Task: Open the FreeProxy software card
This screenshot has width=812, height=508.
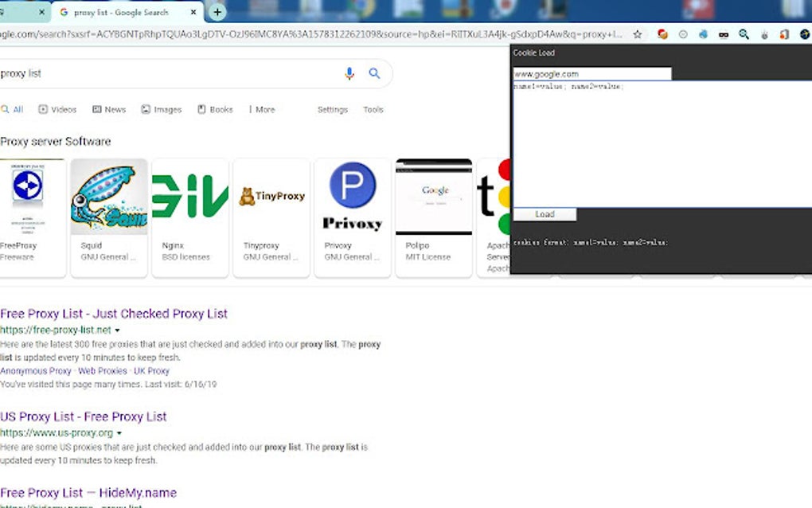Action: pyautogui.click(x=33, y=217)
